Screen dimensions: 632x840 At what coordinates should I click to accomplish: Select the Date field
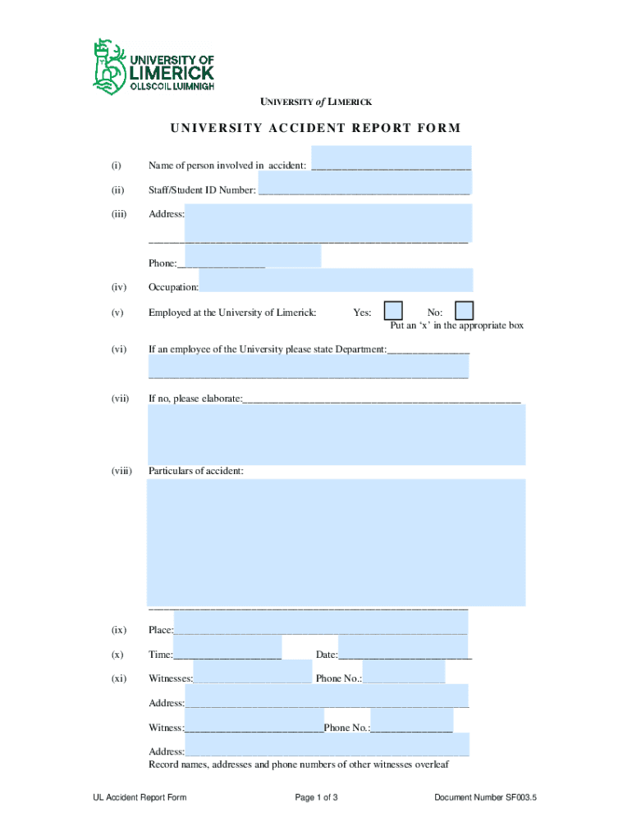[x=405, y=647]
